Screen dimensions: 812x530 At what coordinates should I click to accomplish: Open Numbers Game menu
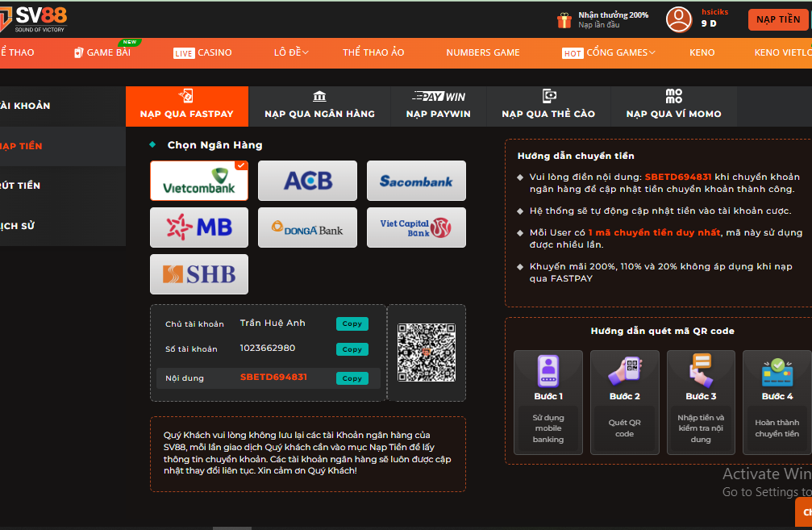coord(483,52)
